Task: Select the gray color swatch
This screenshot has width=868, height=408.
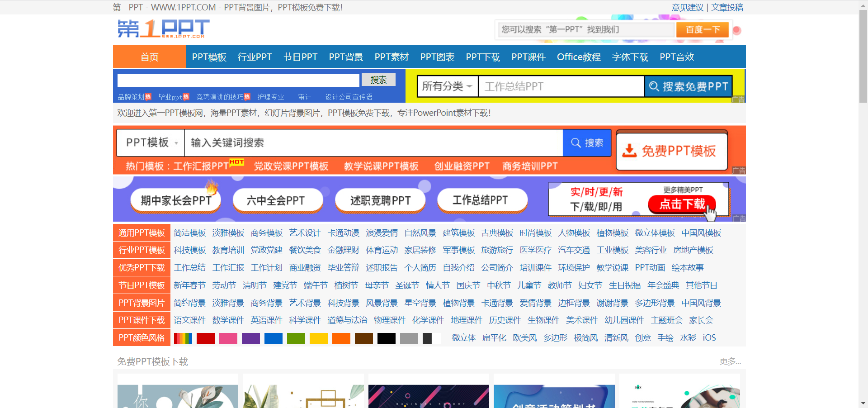Action: click(x=409, y=338)
